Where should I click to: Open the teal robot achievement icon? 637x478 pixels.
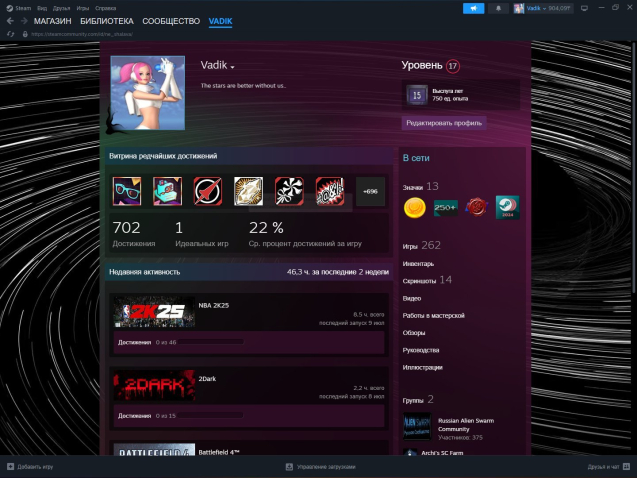coord(167,191)
